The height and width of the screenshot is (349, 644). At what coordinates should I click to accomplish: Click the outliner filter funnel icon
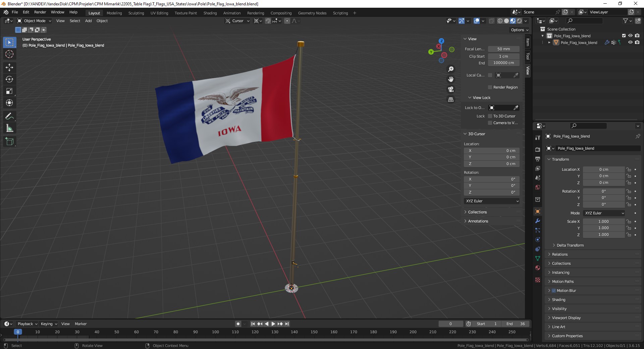626,21
